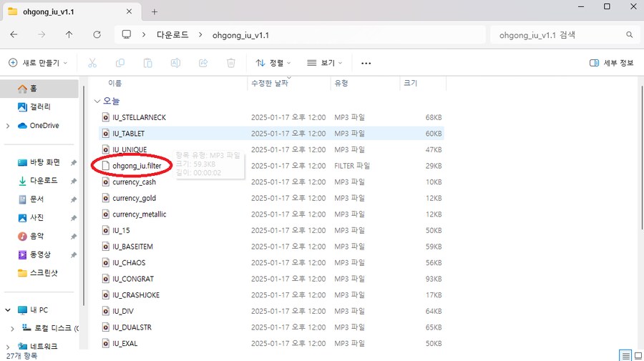
Task: Expand the 로컬 디스크 tree node
Action: click(12, 328)
